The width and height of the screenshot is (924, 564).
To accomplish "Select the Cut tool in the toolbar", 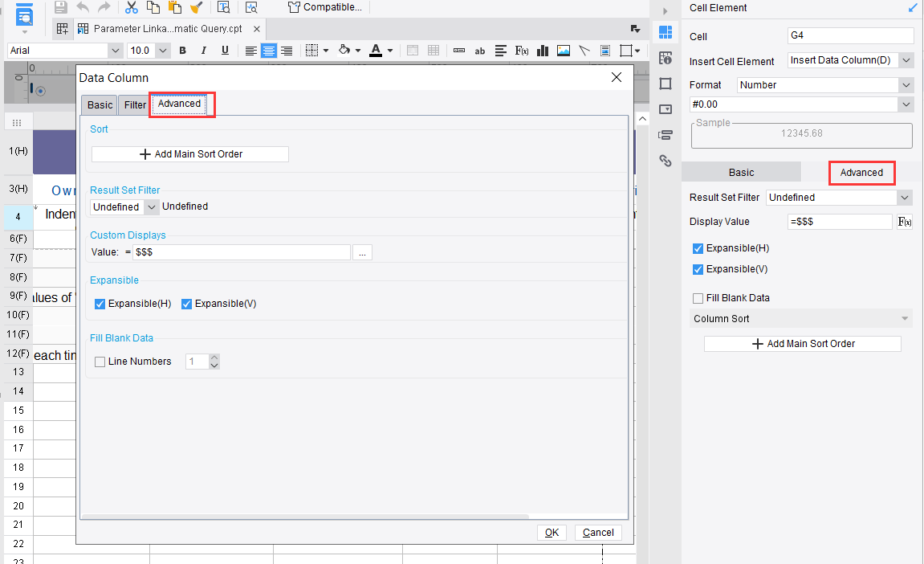I will pos(132,7).
